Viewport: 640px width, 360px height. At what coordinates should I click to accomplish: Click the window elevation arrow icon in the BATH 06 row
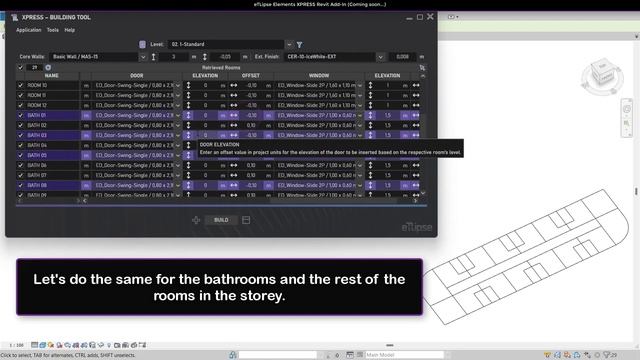click(370, 165)
